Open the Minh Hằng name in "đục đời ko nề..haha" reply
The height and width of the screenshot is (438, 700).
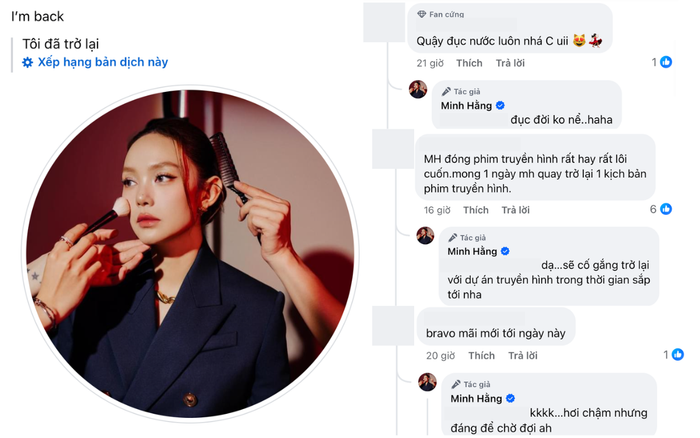coord(466,105)
